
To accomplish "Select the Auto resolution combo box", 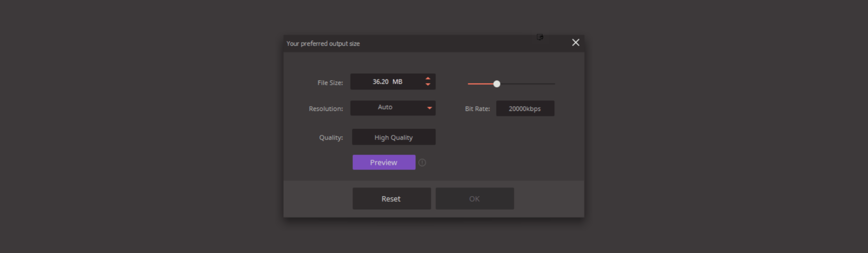I will click(393, 108).
